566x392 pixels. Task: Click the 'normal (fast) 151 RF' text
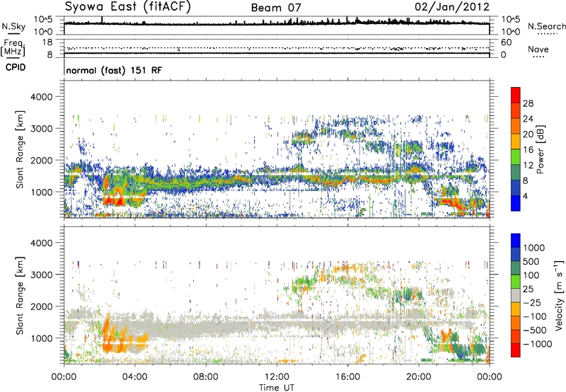point(114,70)
